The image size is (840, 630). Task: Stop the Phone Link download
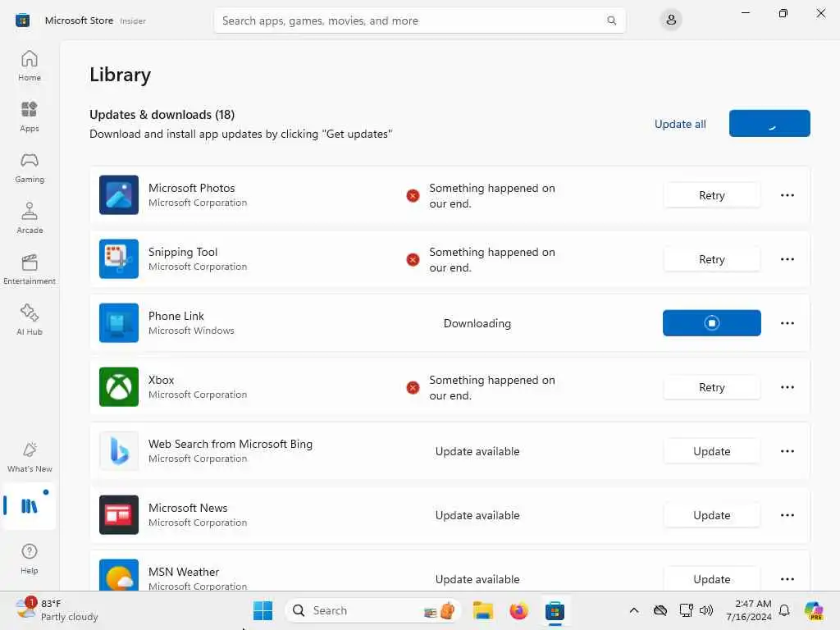[711, 323]
